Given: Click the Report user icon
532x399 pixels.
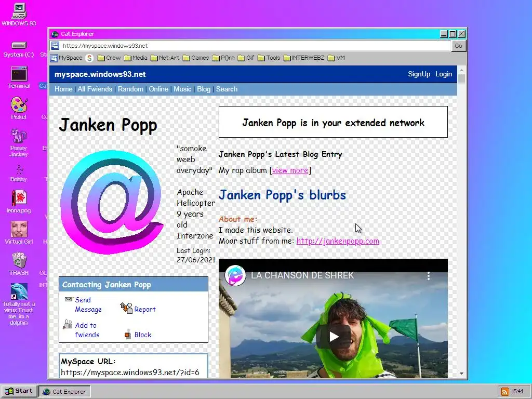Looking at the screenshot, I should 126,308.
